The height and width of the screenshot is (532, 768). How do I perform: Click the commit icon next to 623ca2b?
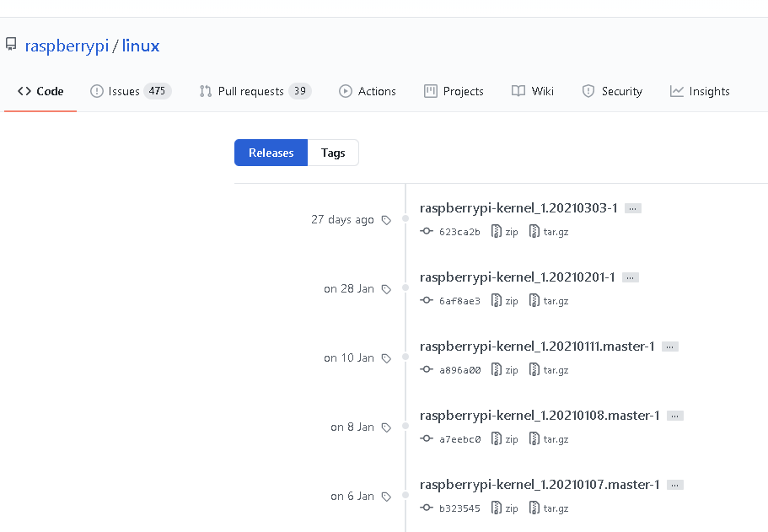tap(427, 231)
